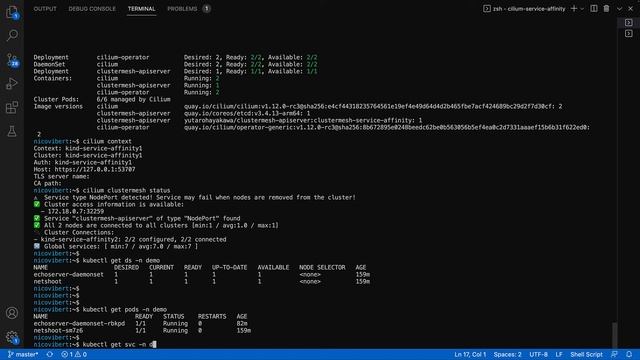Open the Explorer view in the activity bar
This screenshot has height=360, width=640.
click(x=12, y=12)
